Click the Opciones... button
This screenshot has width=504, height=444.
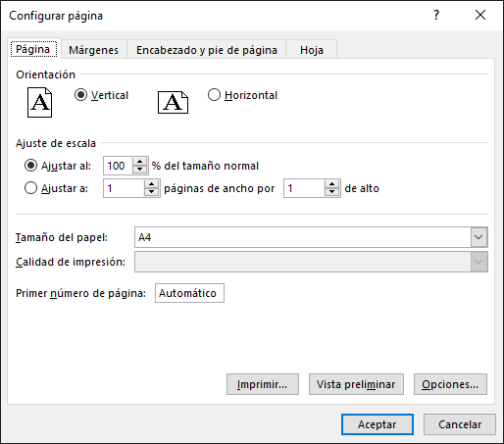point(450,384)
